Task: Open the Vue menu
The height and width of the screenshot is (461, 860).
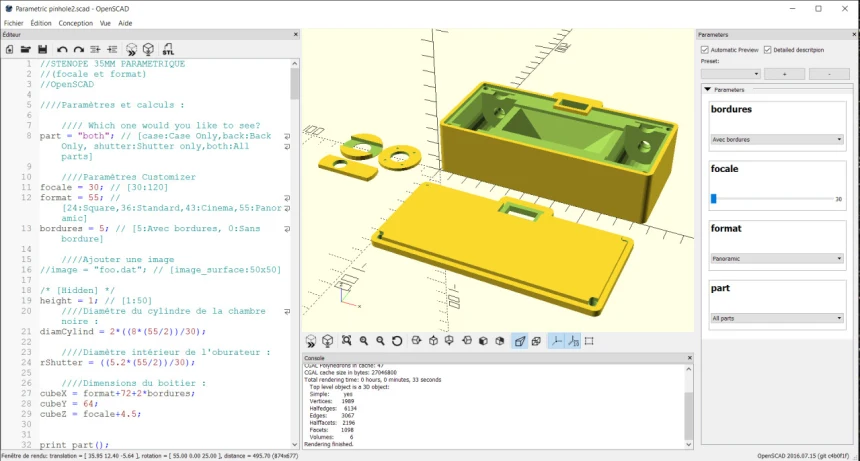Action: pyautogui.click(x=105, y=23)
